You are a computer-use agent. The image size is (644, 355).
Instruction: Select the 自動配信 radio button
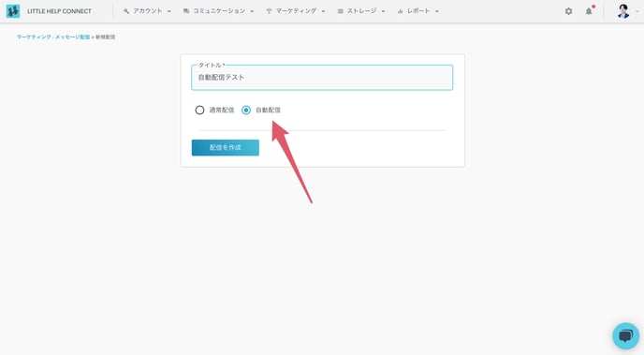click(x=246, y=111)
